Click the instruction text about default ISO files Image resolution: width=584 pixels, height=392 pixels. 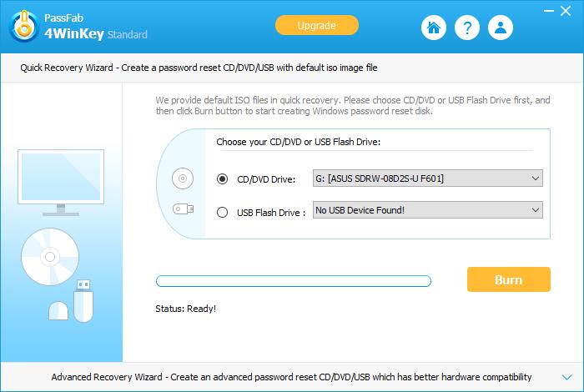click(x=353, y=105)
